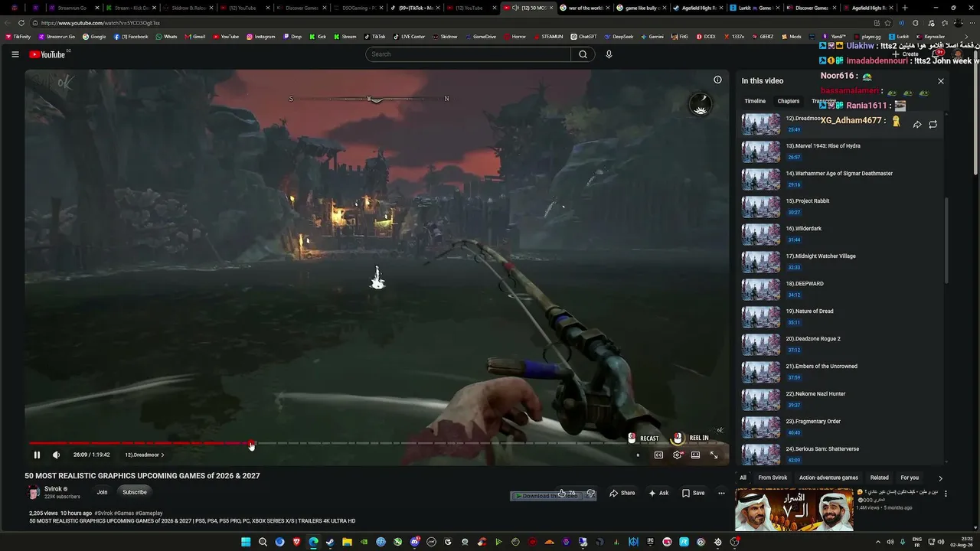The height and width of the screenshot is (551, 980).
Task: Click the Ask button
Action: click(x=658, y=494)
